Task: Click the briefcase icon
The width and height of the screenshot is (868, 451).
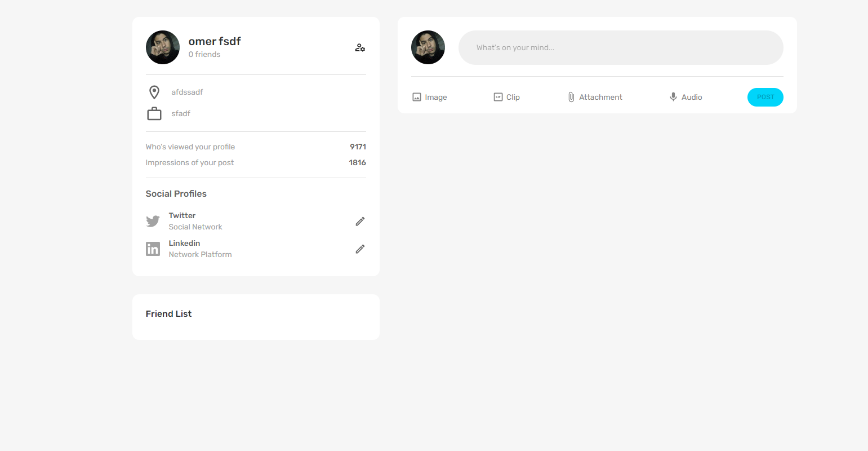Action: tap(154, 113)
